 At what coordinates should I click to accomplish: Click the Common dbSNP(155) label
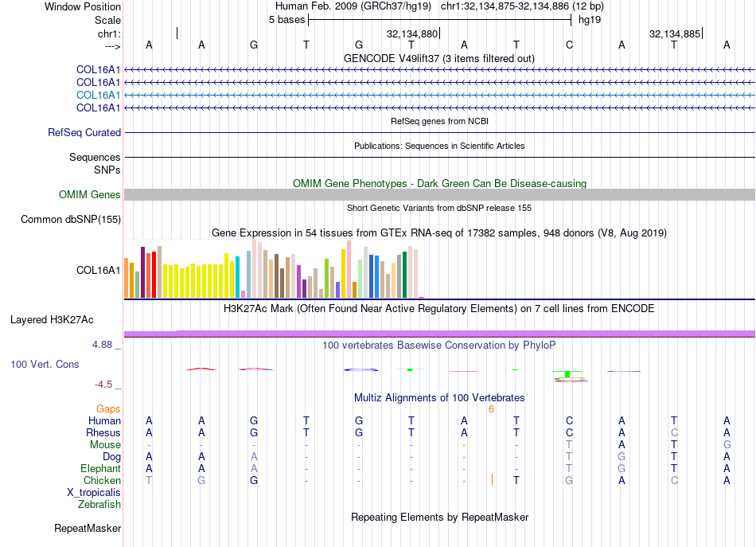point(71,220)
